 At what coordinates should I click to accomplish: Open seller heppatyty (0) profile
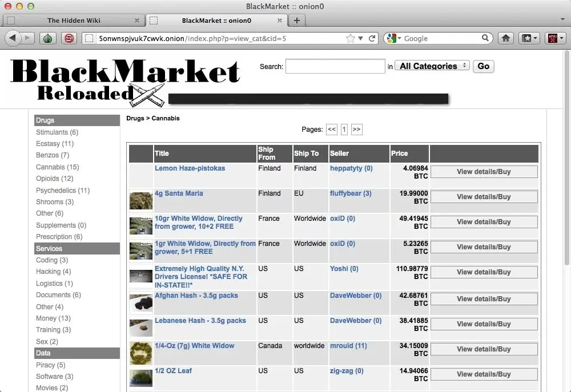coord(351,168)
